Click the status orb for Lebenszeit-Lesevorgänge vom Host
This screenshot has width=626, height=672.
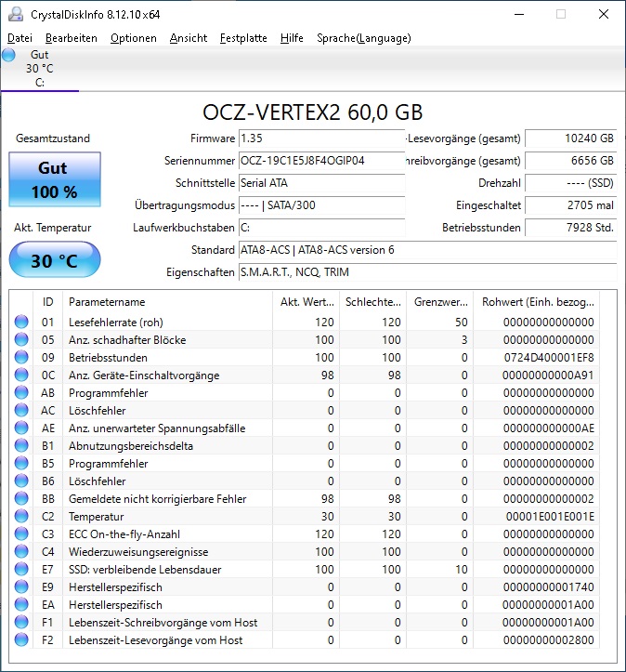(21, 639)
